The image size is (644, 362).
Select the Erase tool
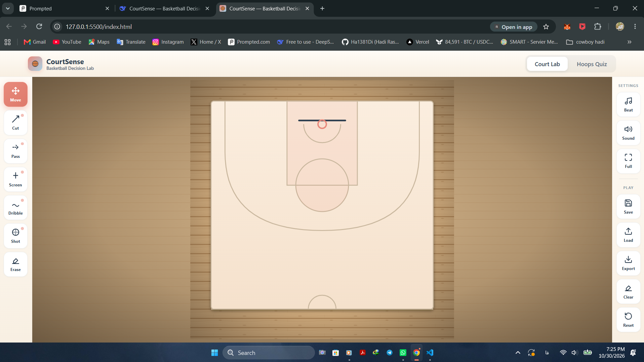tap(15, 264)
